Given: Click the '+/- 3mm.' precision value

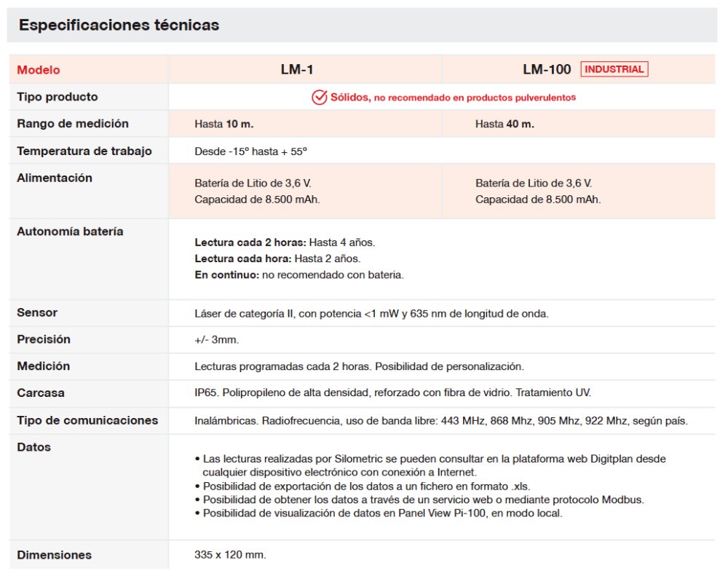Looking at the screenshot, I should point(217,340).
